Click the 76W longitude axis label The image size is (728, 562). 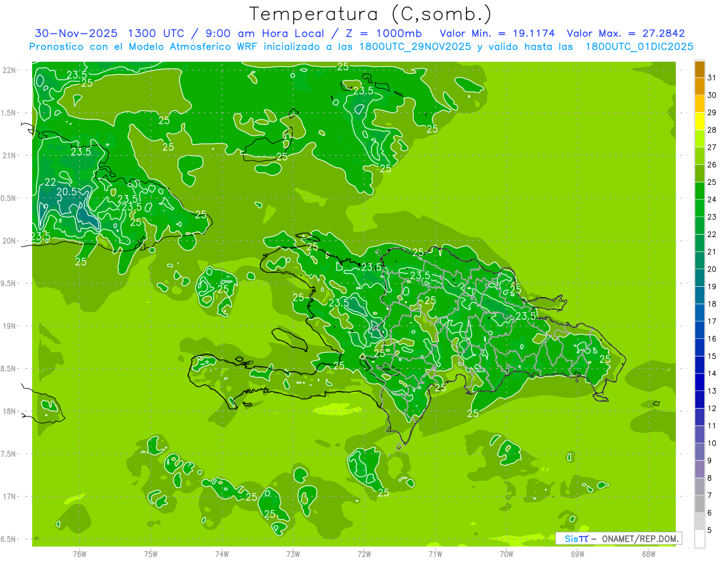click(x=79, y=553)
